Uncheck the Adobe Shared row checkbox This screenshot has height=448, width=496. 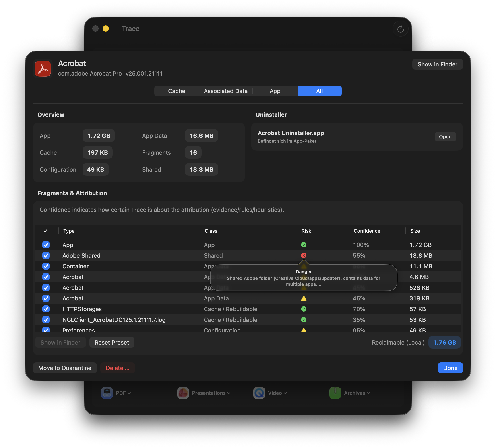(46, 255)
